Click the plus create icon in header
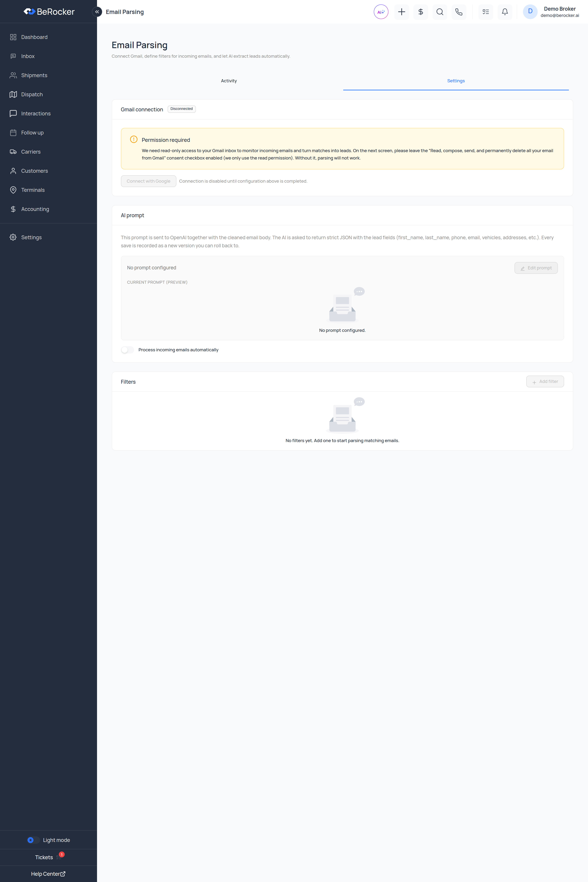This screenshot has height=882, width=588. coord(402,12)
